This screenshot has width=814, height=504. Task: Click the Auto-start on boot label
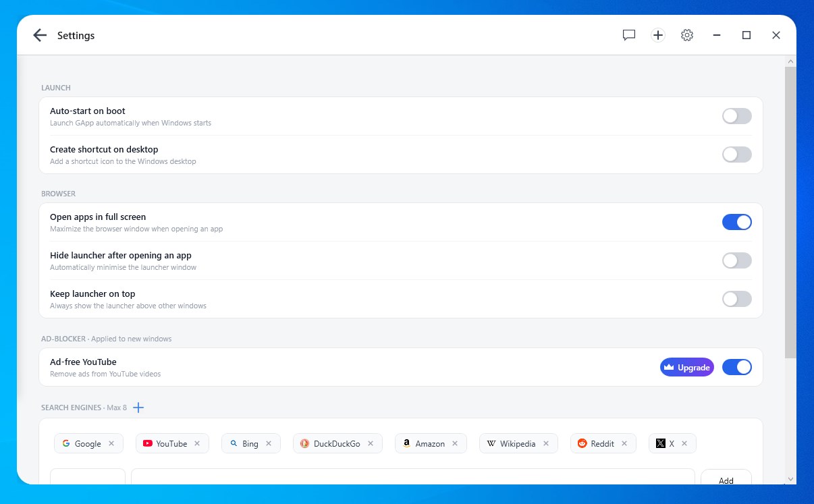(x=88, y=111)
